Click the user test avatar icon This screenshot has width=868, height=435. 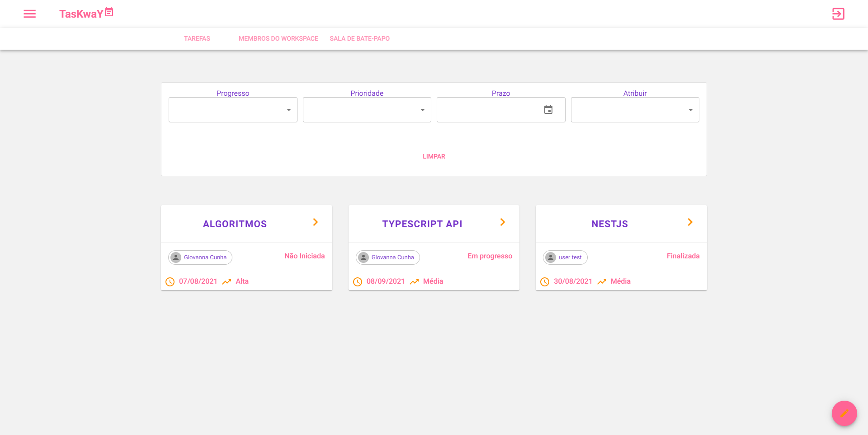(x=551, y=257)
